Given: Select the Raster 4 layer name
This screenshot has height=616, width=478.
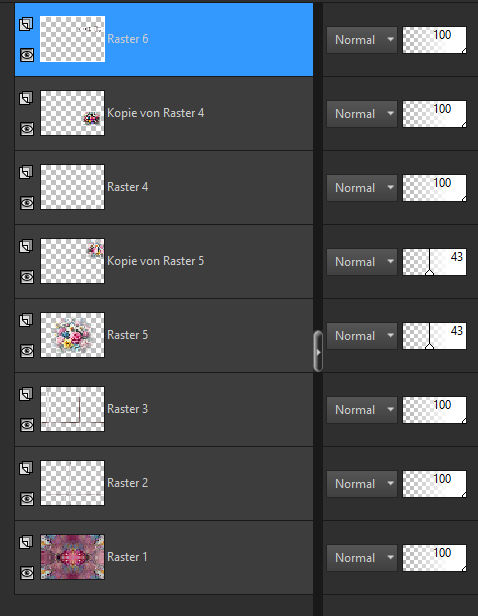Looking at the screenshot, I should click(x=128, y=187).
